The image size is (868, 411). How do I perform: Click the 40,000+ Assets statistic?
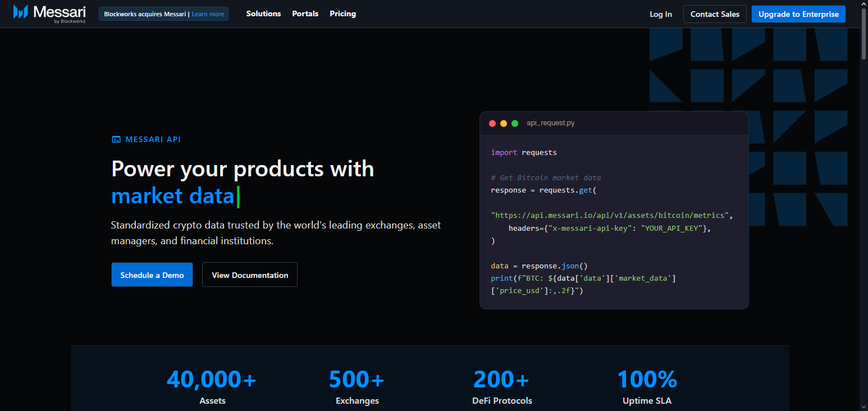(212, 387)
